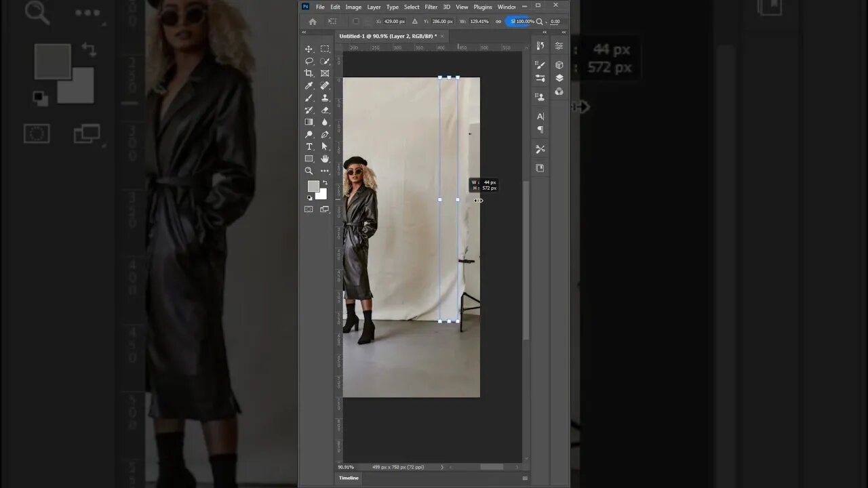Click the horizontal scrollbar thumb
Viewport: 868px width, 488px height.
pos(492,467)
